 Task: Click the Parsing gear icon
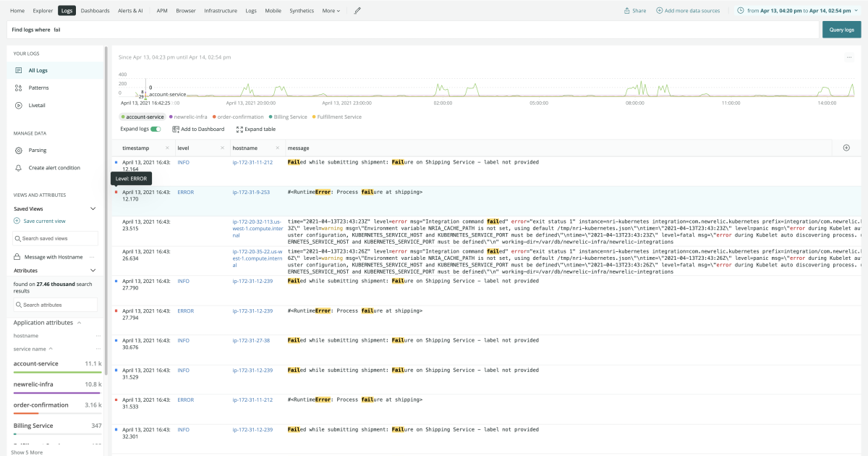[19, 150]
